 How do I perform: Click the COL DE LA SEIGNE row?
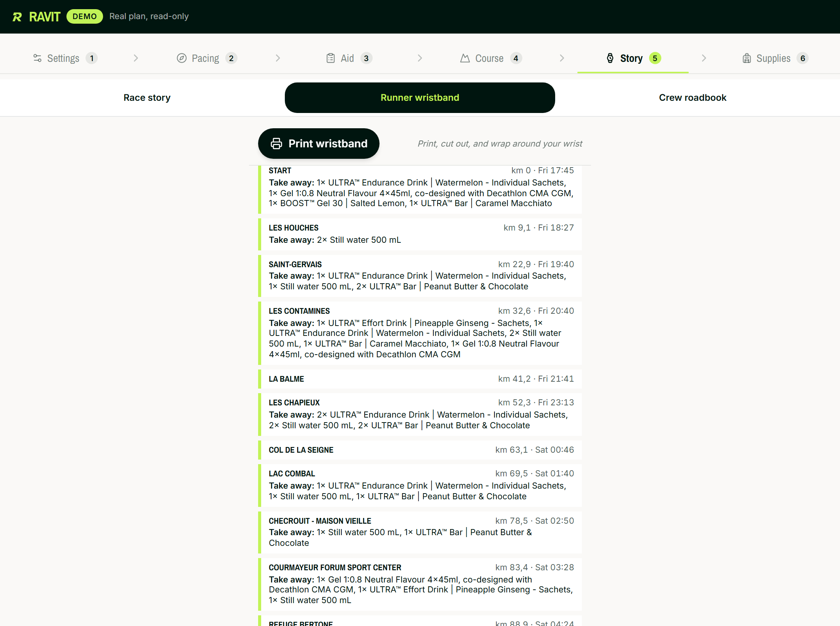point(420,450)
